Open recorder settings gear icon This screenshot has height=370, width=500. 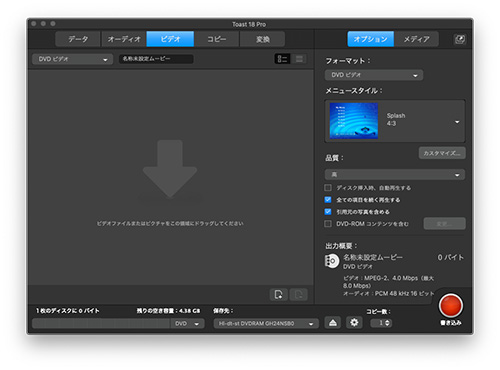pos(354,323)
